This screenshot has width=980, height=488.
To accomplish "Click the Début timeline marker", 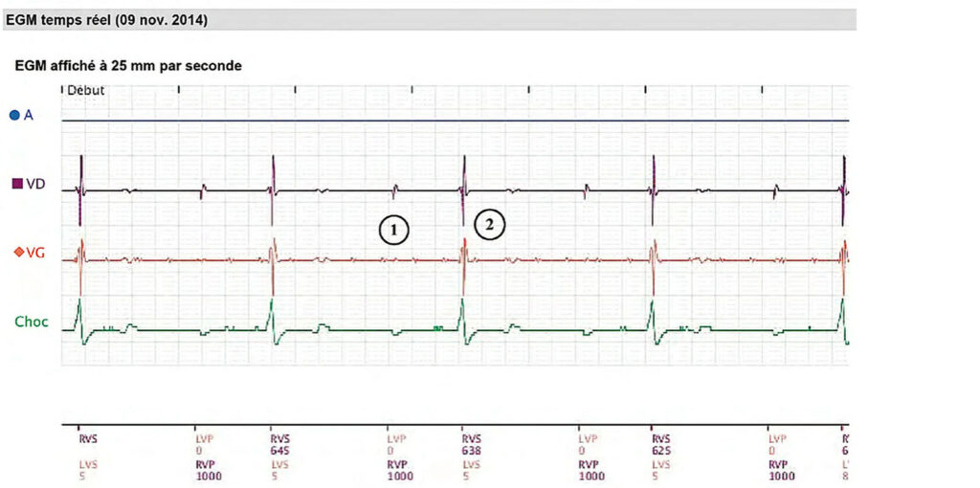I will click(85, 91).
